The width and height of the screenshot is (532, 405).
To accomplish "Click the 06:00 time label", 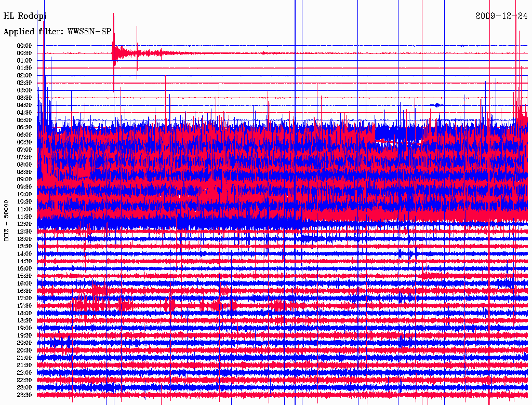I will point(24,134).
